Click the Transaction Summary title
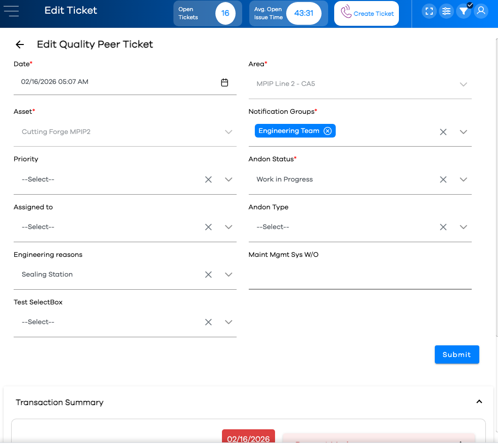Image resolution: width=498 pixels, height=448 pixels. point(60,402)
